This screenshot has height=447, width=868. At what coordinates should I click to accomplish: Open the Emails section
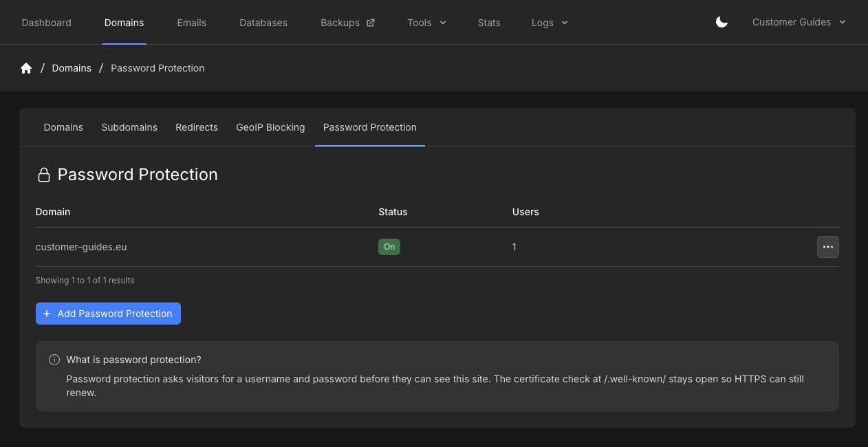pos(192,23)
